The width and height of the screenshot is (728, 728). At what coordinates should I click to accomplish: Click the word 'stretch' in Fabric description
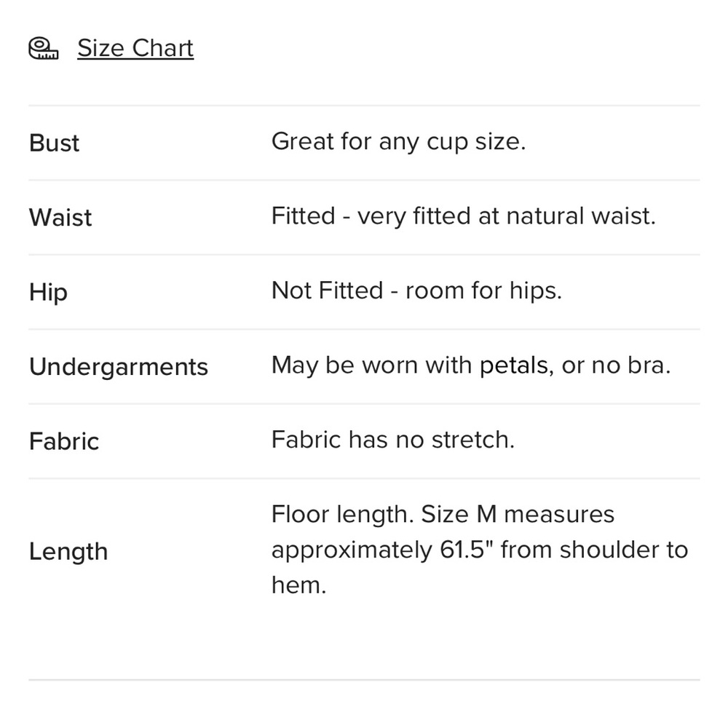[x=473, y=440]
